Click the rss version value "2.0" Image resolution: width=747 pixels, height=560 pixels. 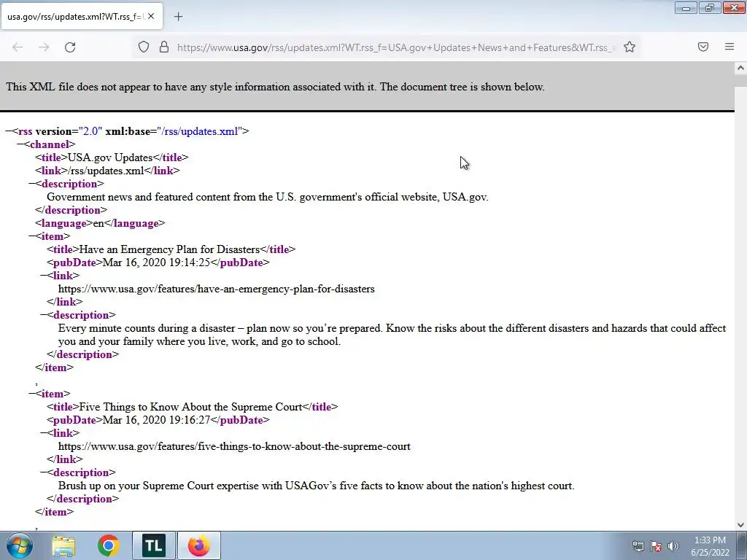[90, 131]
